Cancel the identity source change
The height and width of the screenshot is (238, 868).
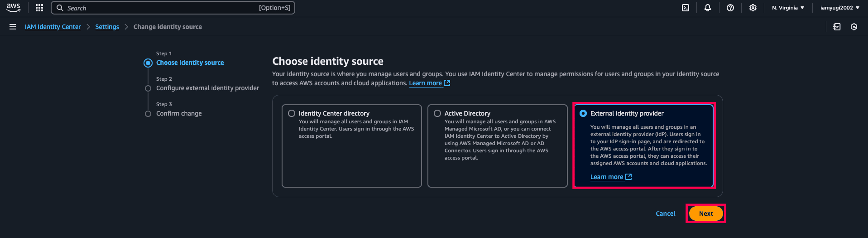click(x=665, y=214)
